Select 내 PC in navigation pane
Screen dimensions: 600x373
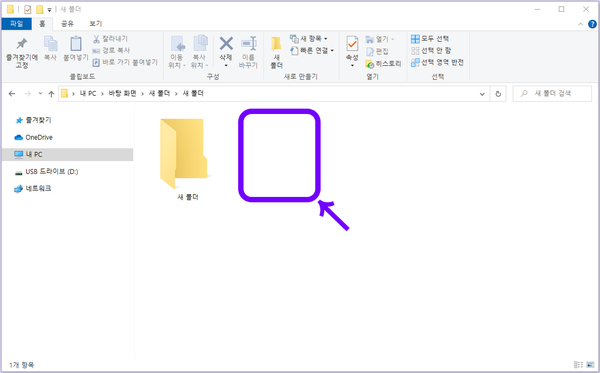[x=68, y=154]
